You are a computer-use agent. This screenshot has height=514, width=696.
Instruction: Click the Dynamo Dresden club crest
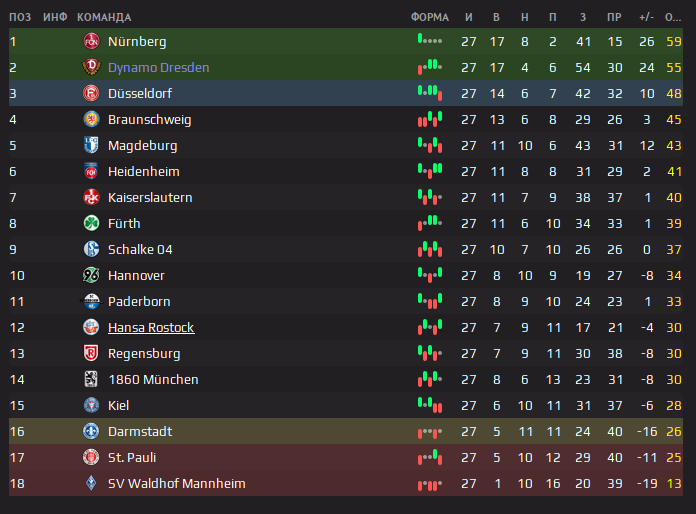point(91,67)
